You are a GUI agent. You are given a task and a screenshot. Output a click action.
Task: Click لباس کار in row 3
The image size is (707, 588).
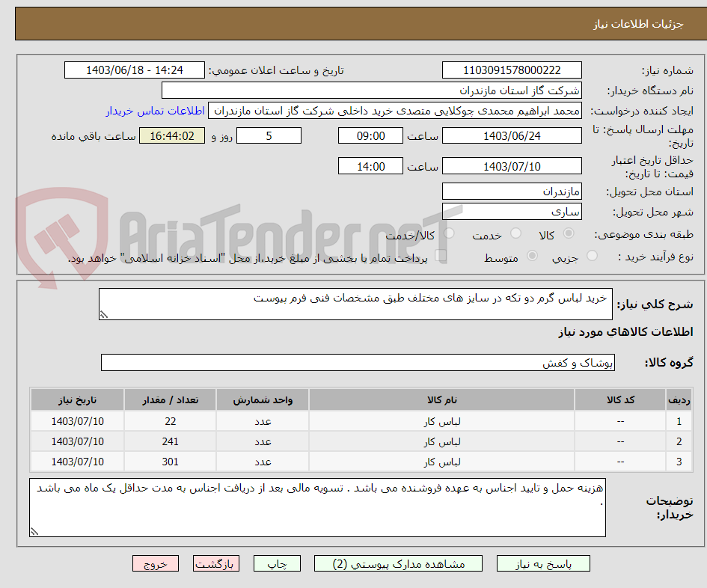tap(442, 462)
